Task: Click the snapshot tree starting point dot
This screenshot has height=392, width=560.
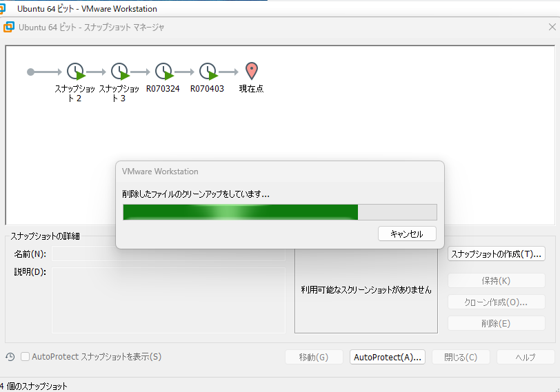Action: click(30, 71)
